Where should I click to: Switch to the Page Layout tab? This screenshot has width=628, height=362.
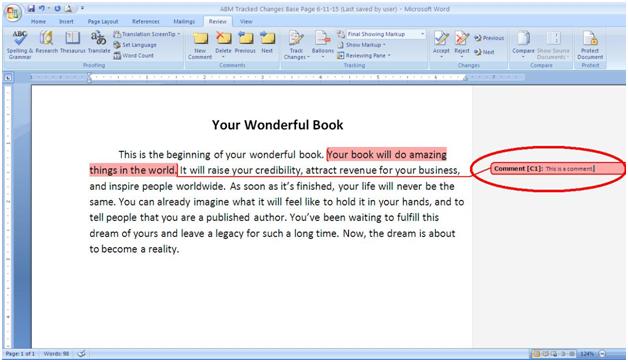tap(103, 22)
